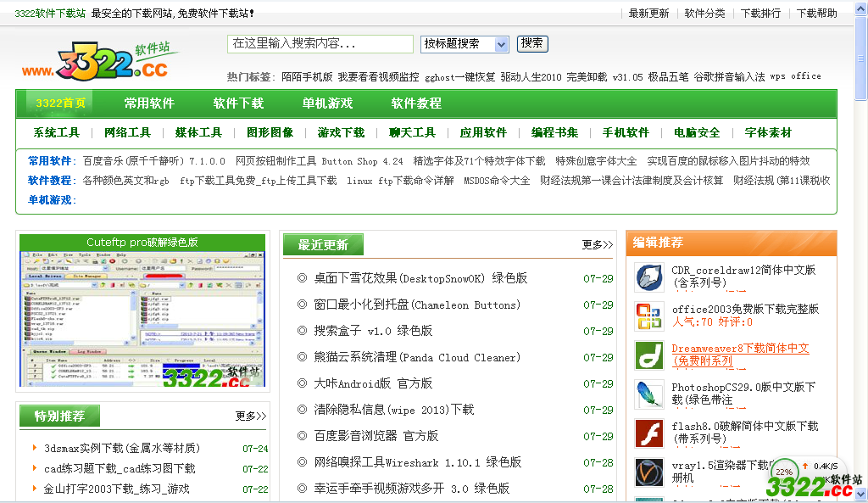The width and height of the screenshot is (868, 503).
Task: Open 网页按钮制作工具 Button Shop link
Action: coord(320,161)
